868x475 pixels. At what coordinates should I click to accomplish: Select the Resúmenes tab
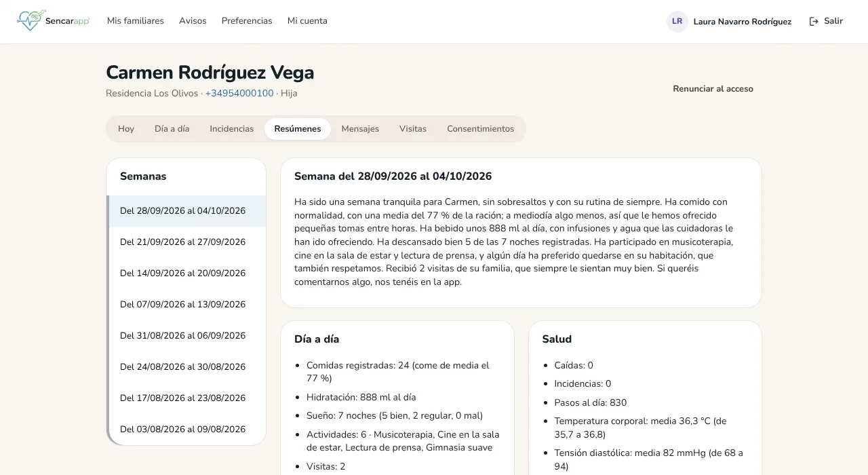tap(298, 129)
